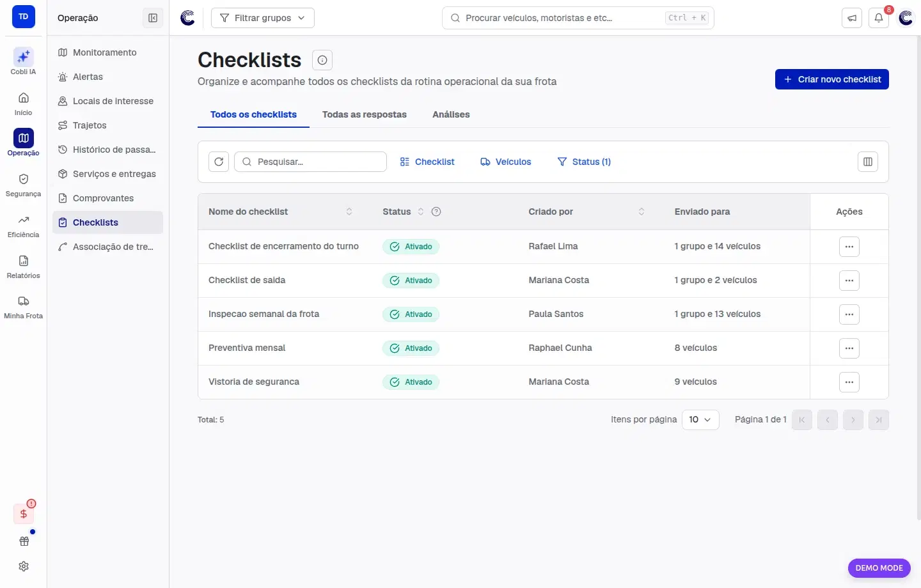
Task: Click Raphael Cunha creator cell
Action: 560,348
